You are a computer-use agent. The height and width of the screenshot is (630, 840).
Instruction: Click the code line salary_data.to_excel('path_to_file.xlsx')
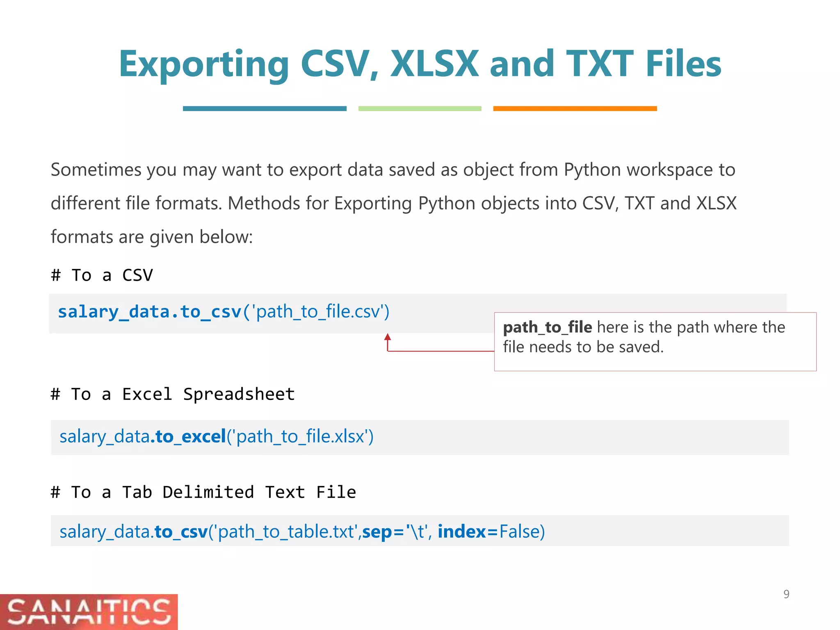pos(217,436)
